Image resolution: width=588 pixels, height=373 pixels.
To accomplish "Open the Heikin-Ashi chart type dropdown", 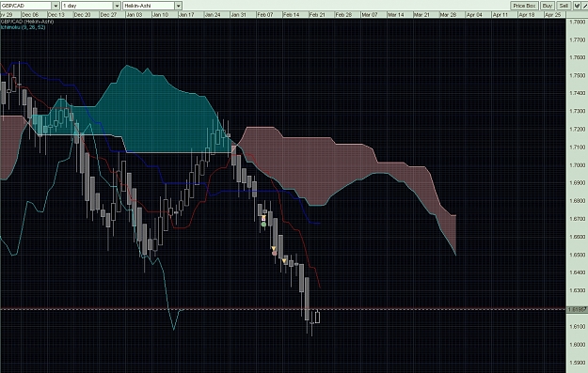I will pyautogui.click(x=152, y=6).
